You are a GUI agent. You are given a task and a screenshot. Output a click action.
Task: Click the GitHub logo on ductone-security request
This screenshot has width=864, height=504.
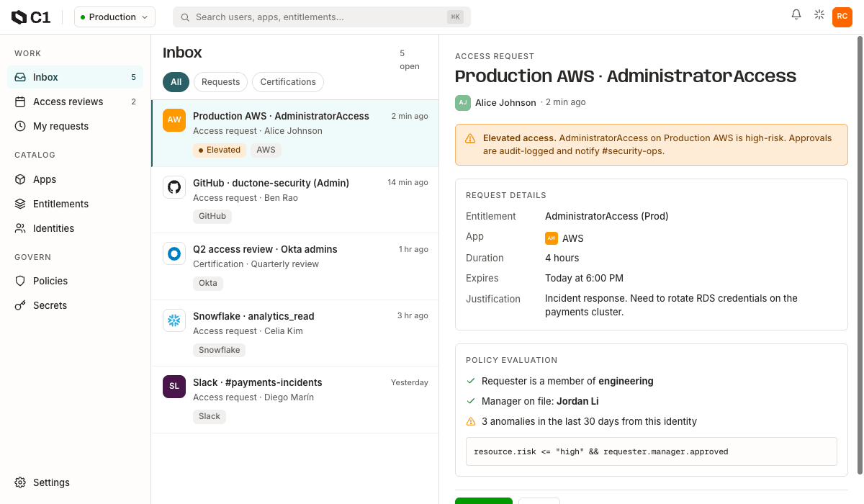point(174,187)
